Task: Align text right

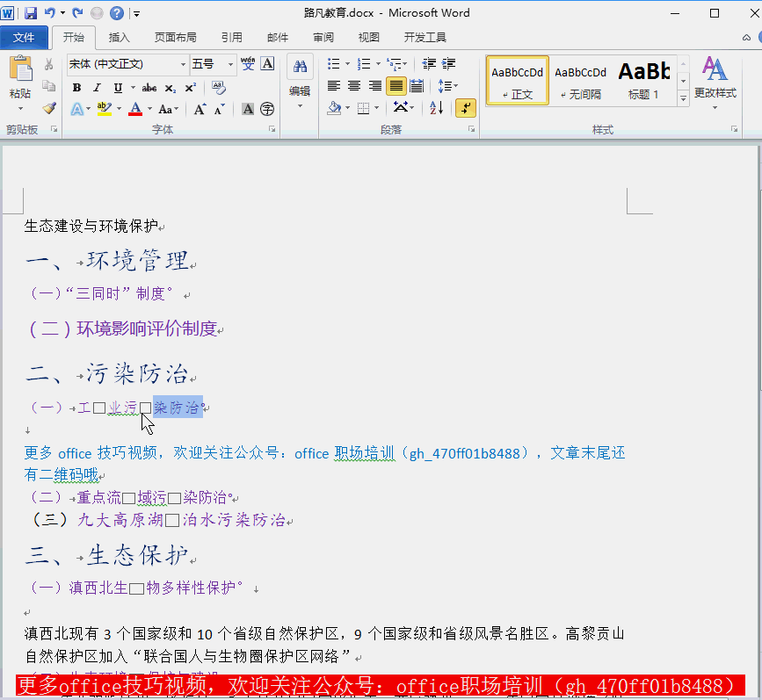Action: point(374,86)
